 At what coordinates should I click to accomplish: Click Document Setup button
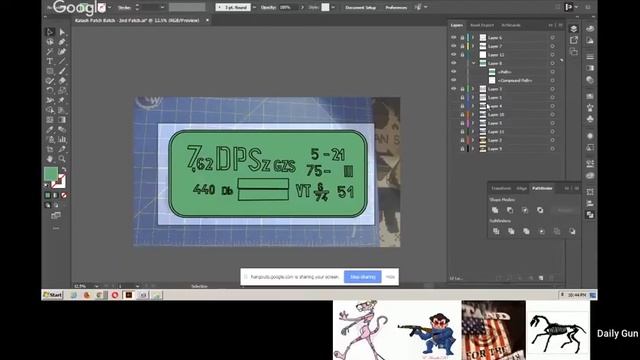(x=360, y=7)
